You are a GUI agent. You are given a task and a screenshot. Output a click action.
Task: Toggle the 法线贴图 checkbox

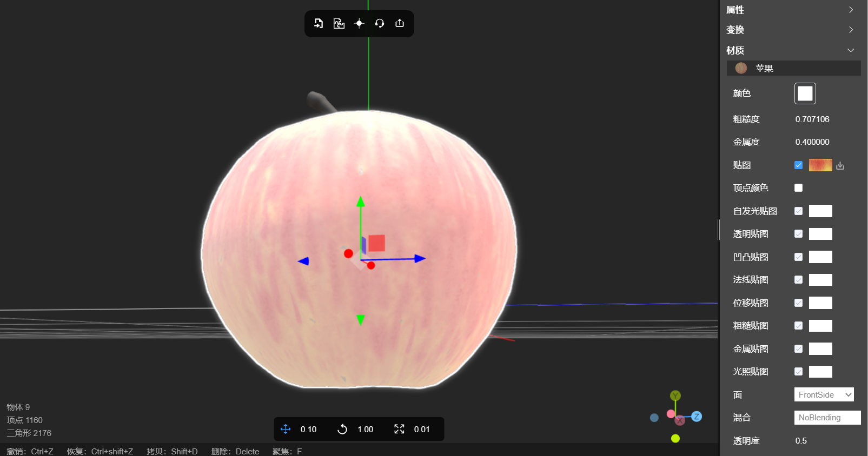pos(798,280)
